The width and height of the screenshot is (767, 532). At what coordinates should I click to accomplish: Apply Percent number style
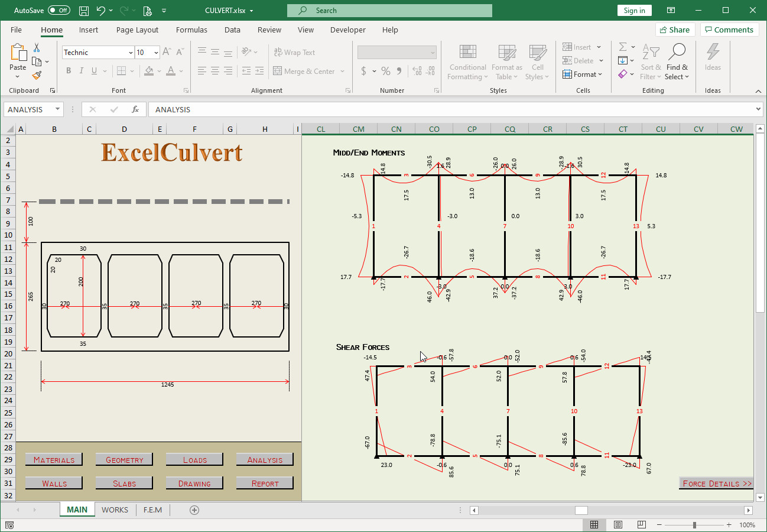point(385,71)
